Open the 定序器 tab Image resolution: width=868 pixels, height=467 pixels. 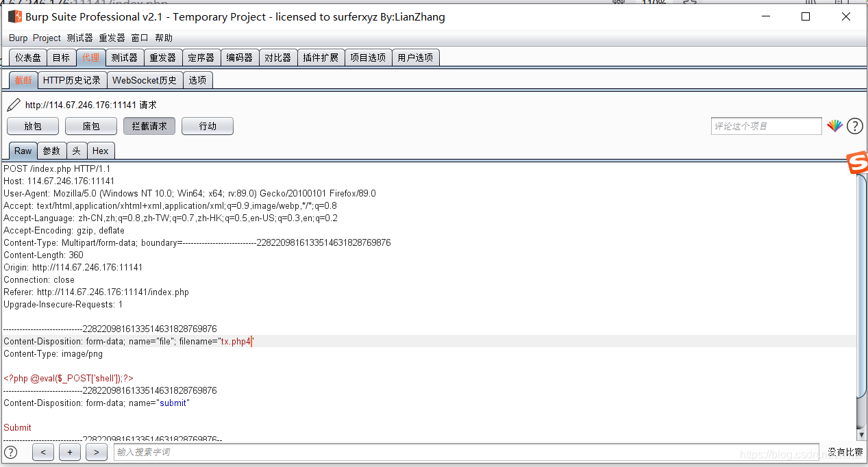[201, 58]
